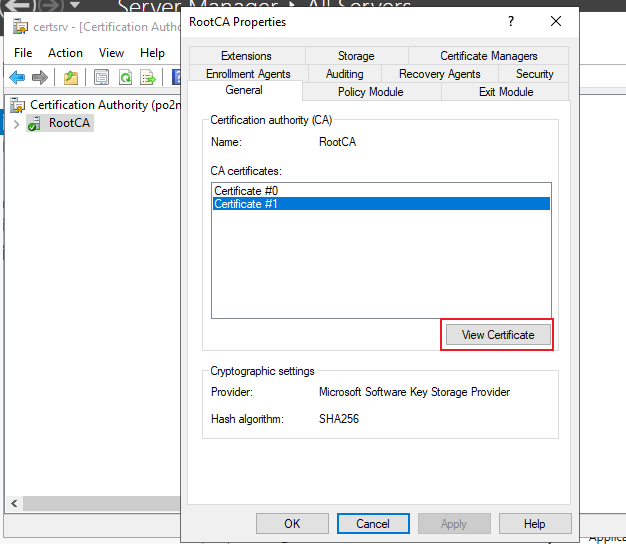626x544 pixels.
Task: Click the left scroll arrow of horizontal scrollbar
Action: click(14, 503)
